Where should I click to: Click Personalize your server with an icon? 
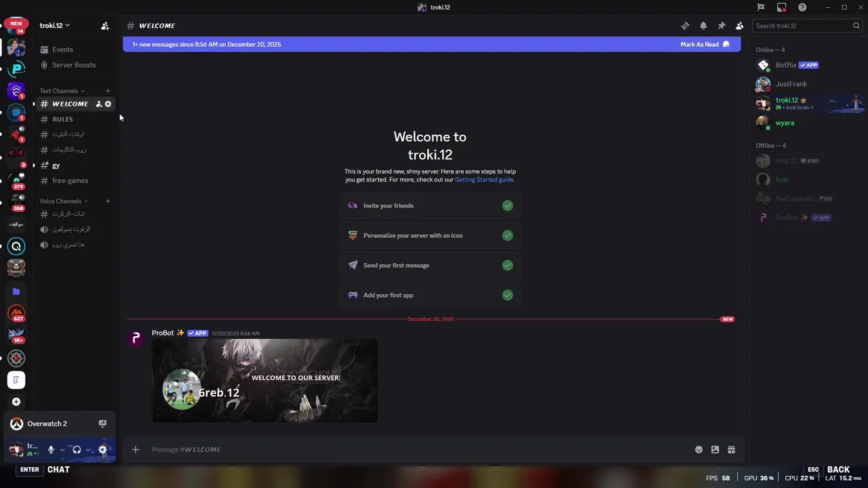[x=430, y=235]
